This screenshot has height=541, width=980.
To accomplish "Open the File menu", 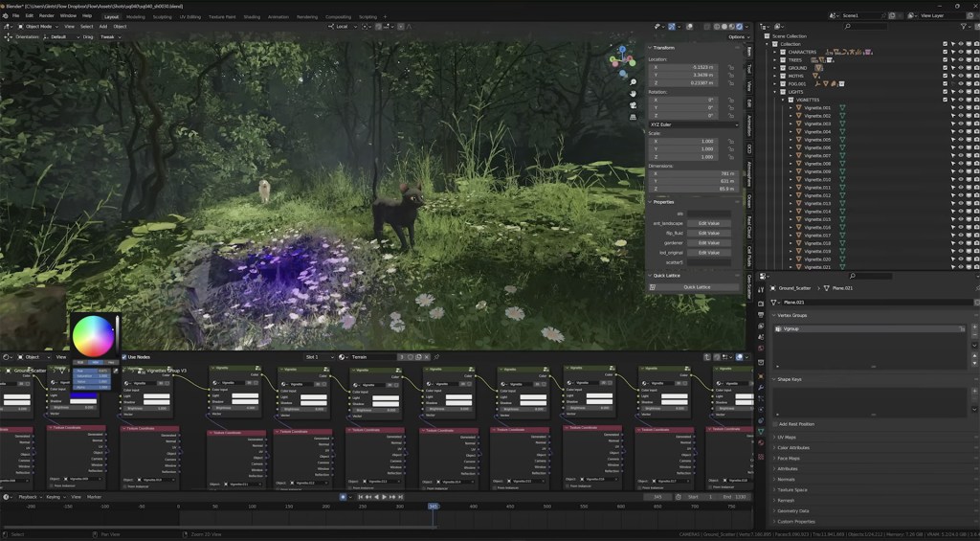I will click(15, 15).
